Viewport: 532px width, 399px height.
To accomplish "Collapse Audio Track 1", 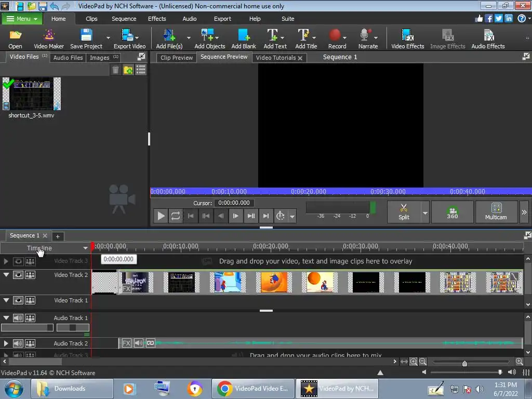I will tap(6, 317).
